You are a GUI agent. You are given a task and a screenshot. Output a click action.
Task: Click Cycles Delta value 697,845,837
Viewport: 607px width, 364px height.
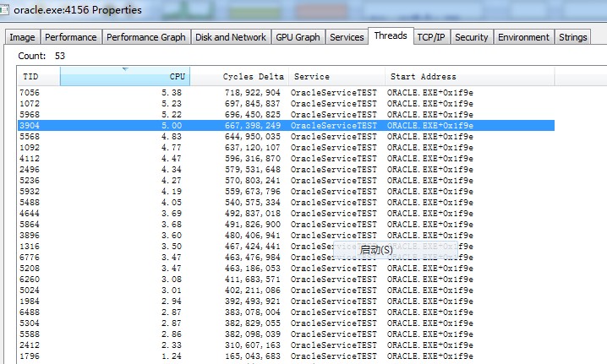(253, 104)
